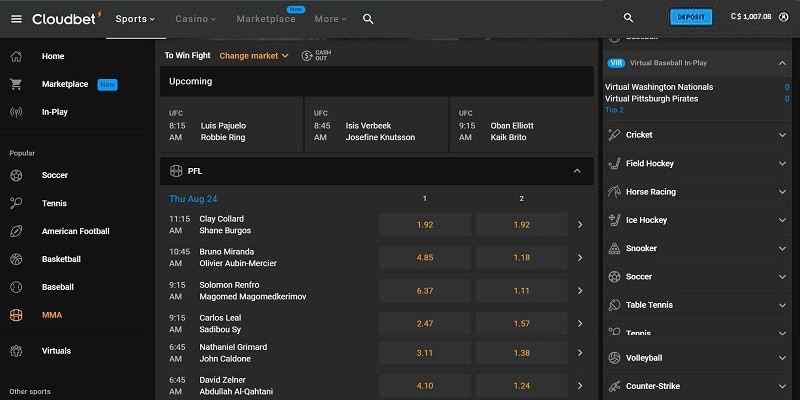Click the search icon left of Deposit
This screenshot has height=400, width=800.
coord(629,18)
